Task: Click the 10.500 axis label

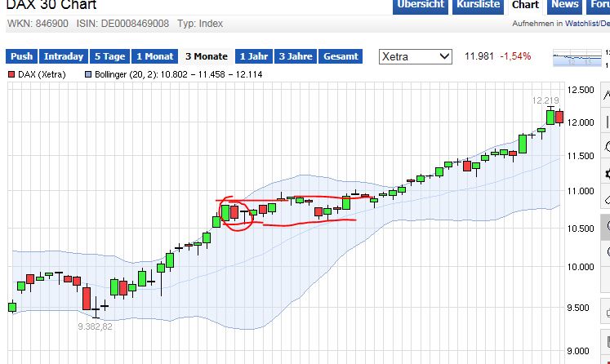Action: (581, 229)
